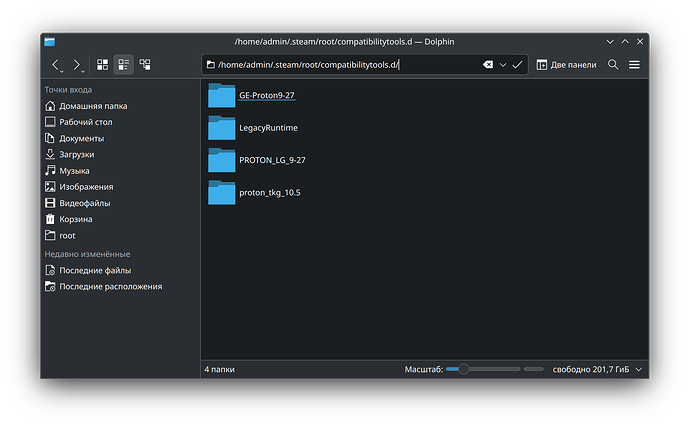Screen dimensions: 690x426
Task: Go back with the left arrow button
Action: pos(55,65)
